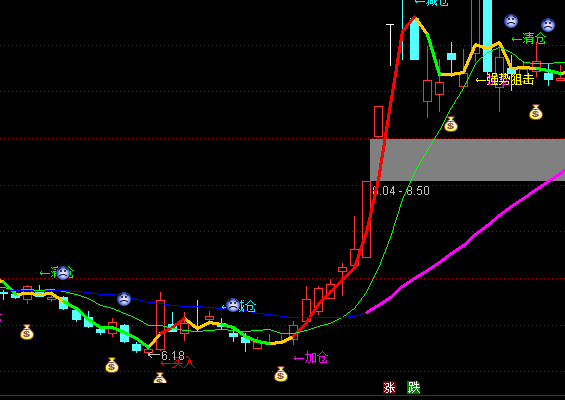Select the magenta ←加仓 signal label
The height and width of the screenshot is (400, 565).
click(x=311, y=357)
